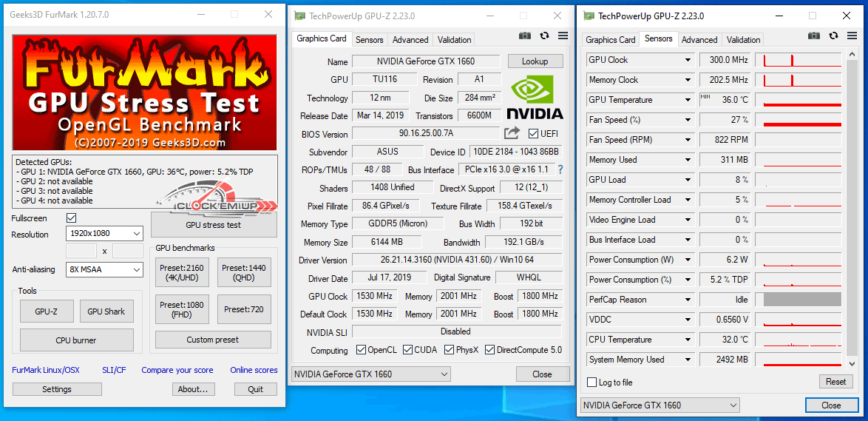Click the custom width field below Resolution
The height and width of the screenshot is (421, 868).
[81, 252]
